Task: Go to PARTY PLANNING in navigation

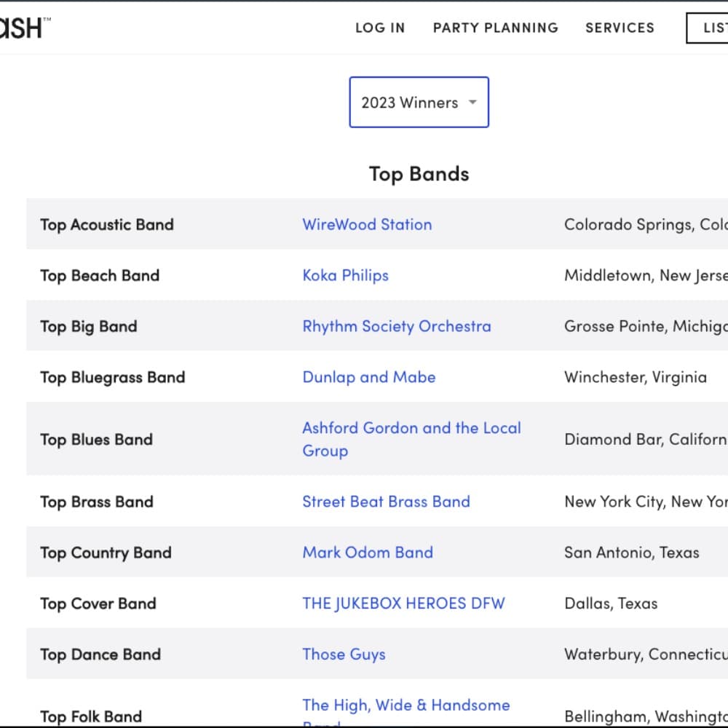Action: (x=495, y=28)
